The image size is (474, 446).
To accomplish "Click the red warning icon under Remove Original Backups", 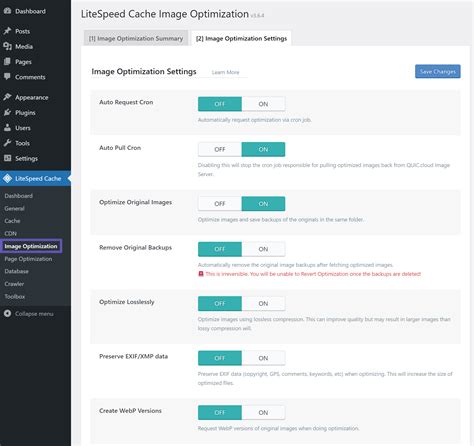I will click(x=201, y=274).
